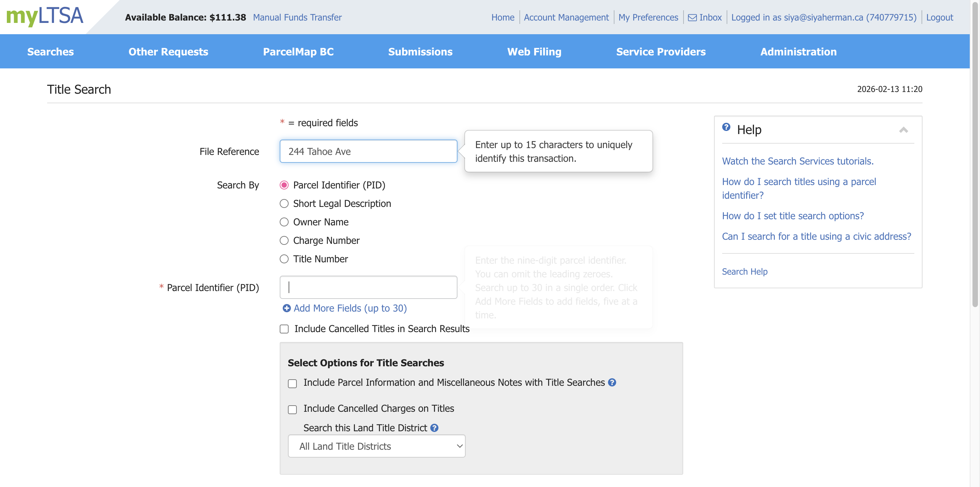Open the Web Filing menu

[534, 52]
